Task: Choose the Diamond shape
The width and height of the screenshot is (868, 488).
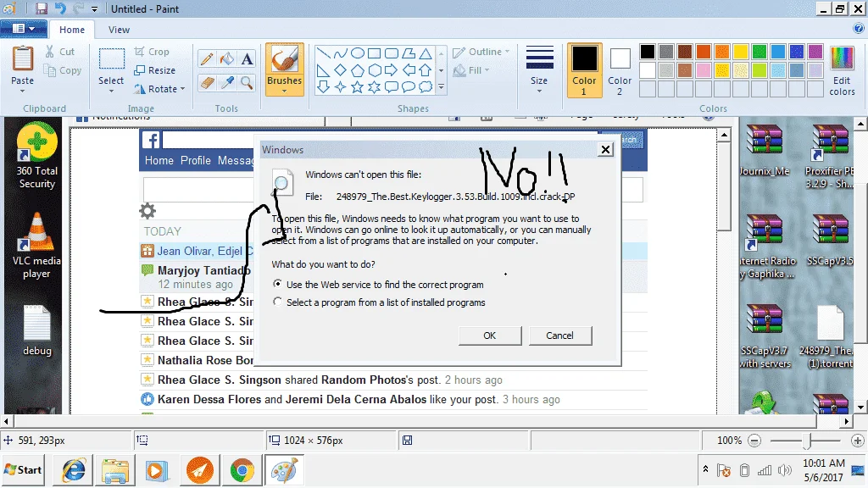Action: [x=341, y=70]
